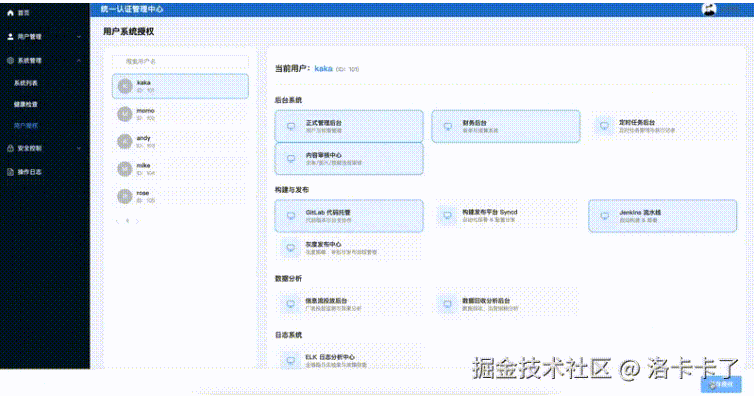Open the profile avatar in the top bar
The image size is (754, 396).
pos(709,9)
